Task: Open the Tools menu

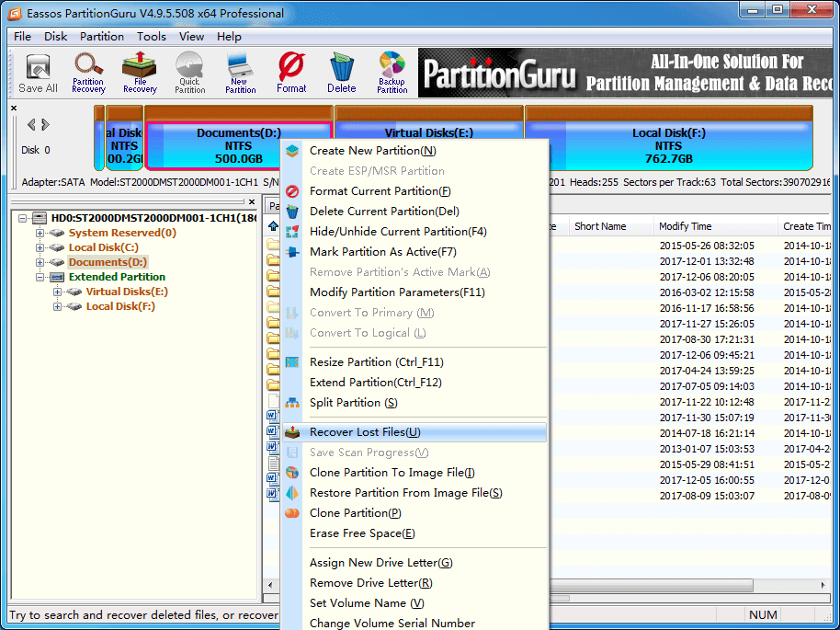Action: (x=152, y=37)
